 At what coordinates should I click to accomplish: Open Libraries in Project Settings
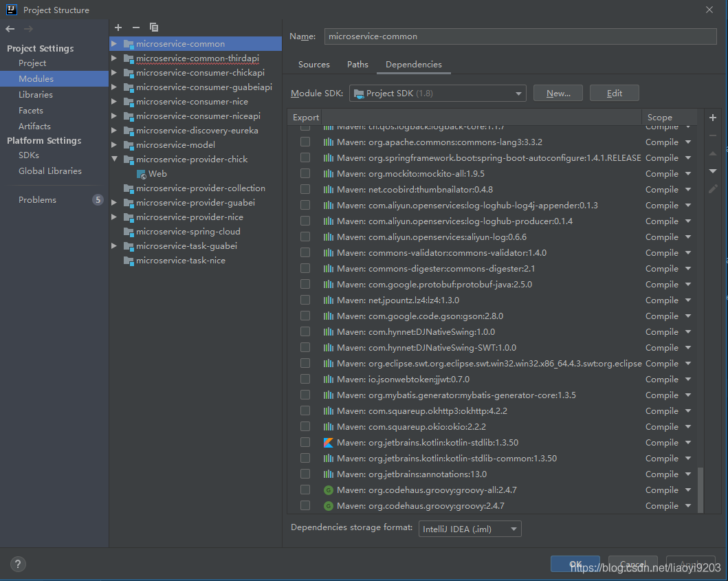point(36,94)
